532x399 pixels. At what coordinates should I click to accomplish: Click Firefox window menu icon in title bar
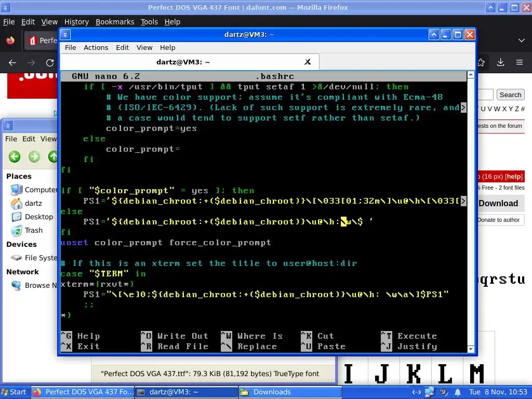(x=5, y=7)
